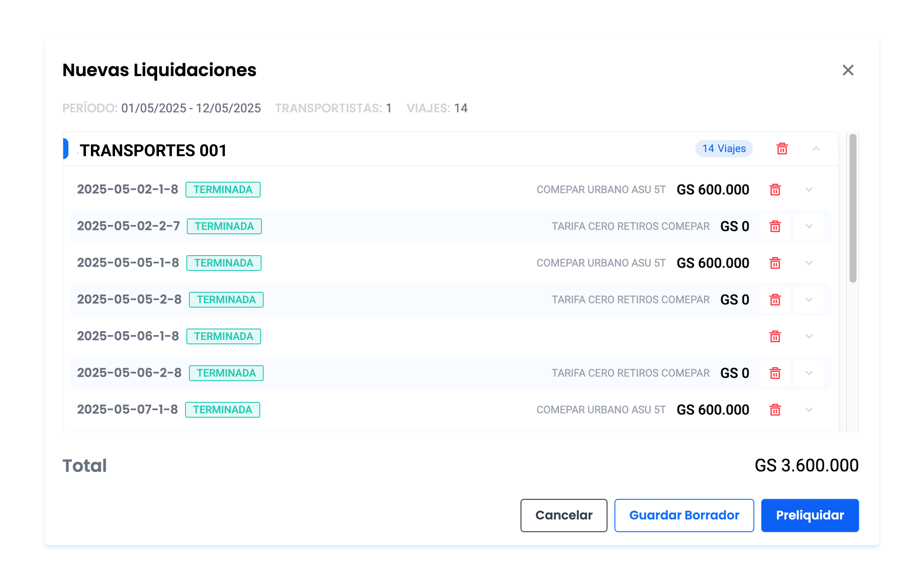This screenshot has width=924, height=582.
Task: Delete trip 2025-05-06-2-8
Action: click(775, 373)
